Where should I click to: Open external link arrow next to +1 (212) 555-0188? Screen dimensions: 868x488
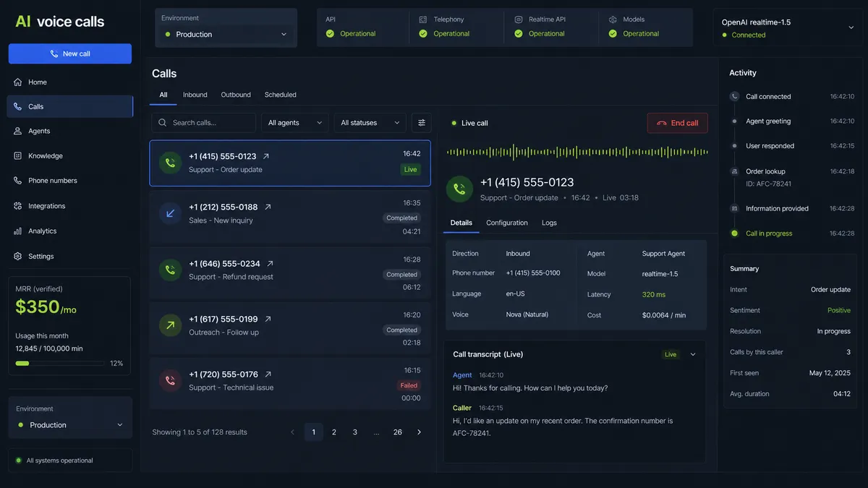(268, 207)
